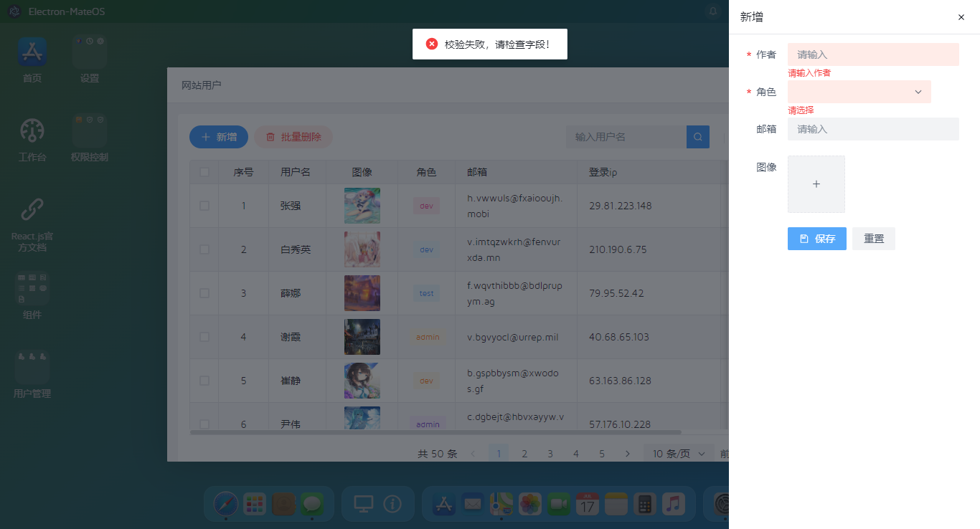Image resolution: width=980 pixels, height=529 pixels.
Task: Toggle the select-all checkbox in the table header
Action: pyautogui.click(x=204, y=171)
